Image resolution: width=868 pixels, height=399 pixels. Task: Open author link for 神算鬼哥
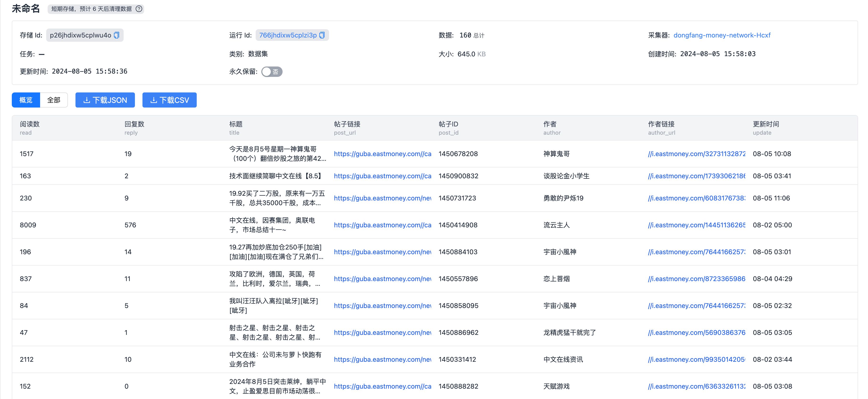pyautogui.click(x=697, y=154)
